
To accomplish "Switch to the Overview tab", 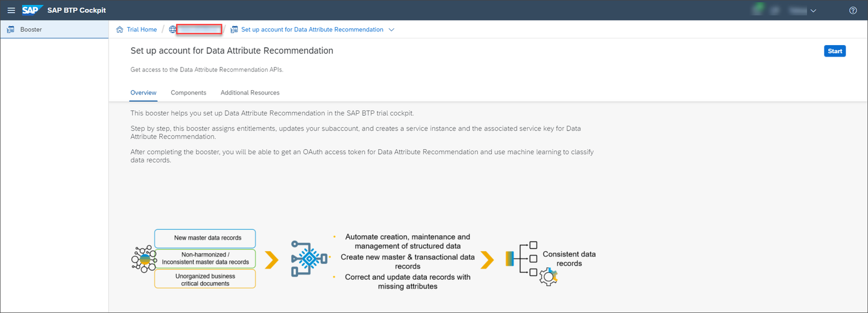I will (143, 93).
